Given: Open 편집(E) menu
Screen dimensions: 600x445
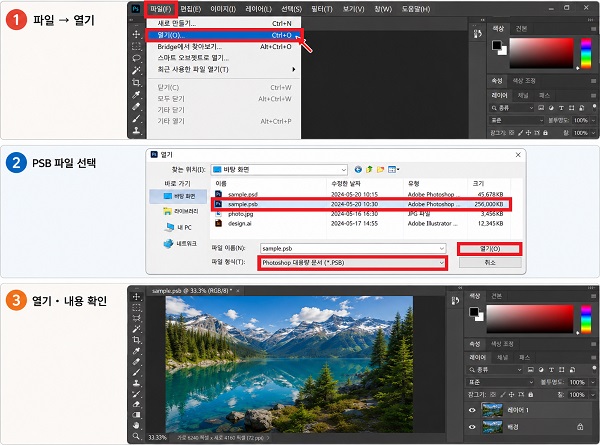Looking at the screenshot, I should click(x=191, y=9).
